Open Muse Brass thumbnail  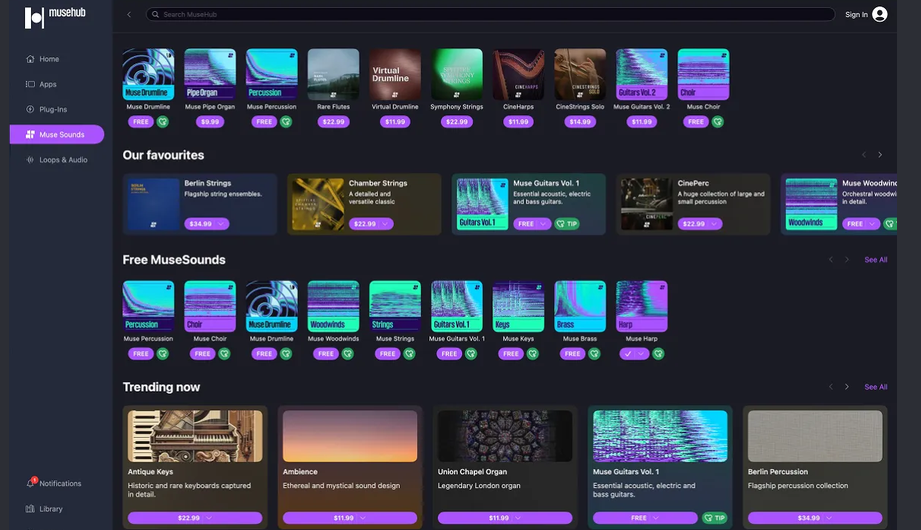pyautogui.click(x=580, y=306)
